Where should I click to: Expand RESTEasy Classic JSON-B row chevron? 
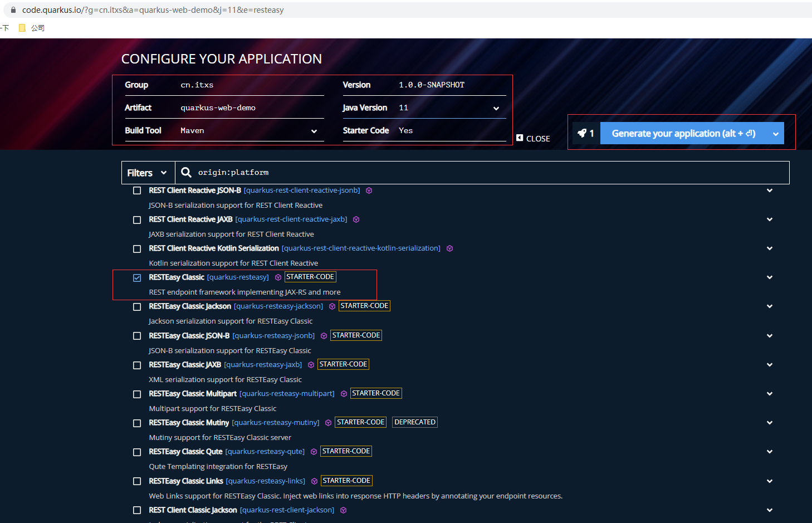[x=769, y=336]
